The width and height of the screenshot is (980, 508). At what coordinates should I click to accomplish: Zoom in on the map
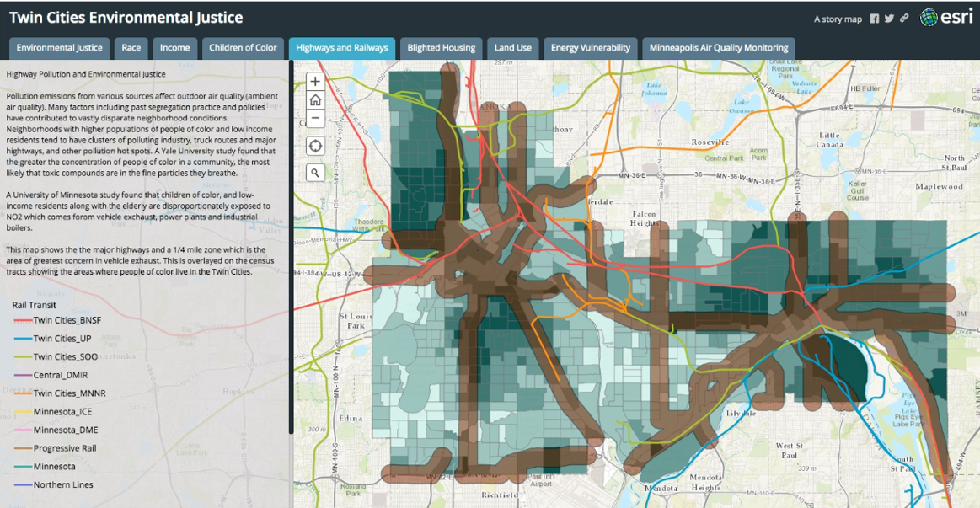click(x=315, y=82)
